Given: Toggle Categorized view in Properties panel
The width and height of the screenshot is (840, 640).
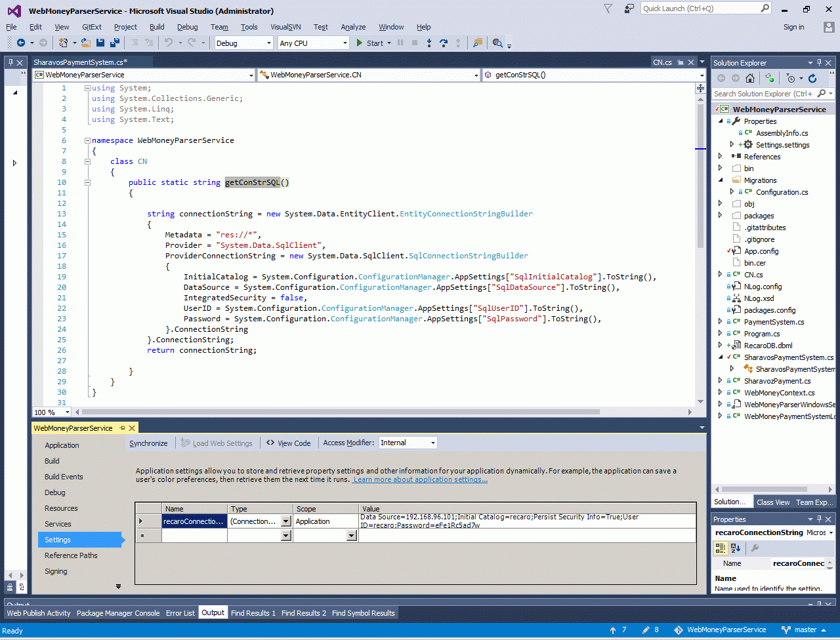Looking at the screenshot, I should click(721, 548).
